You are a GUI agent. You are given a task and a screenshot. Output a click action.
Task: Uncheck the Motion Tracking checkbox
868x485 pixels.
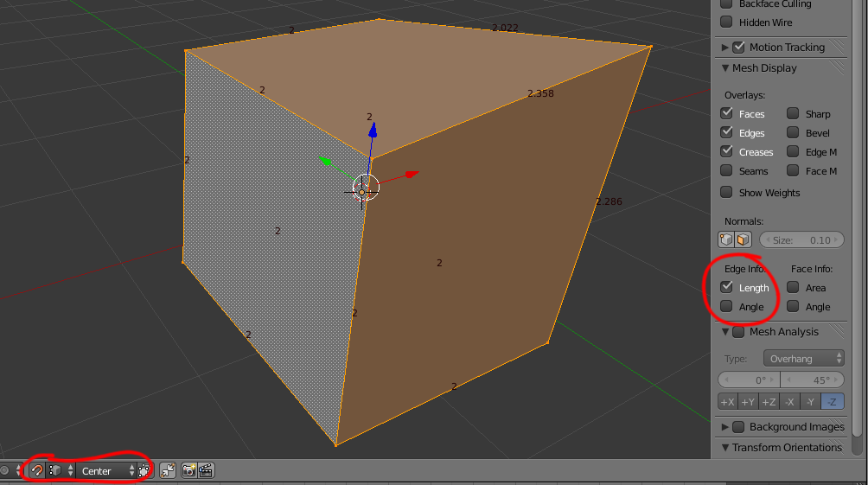(738, 47)
